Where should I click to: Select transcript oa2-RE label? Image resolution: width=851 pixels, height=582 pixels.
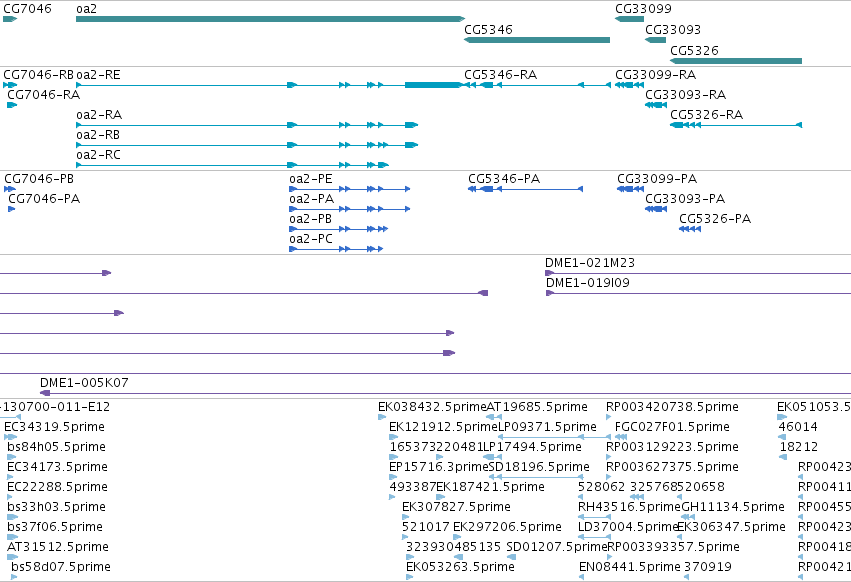pyautogui.click(x=98, y=74)
